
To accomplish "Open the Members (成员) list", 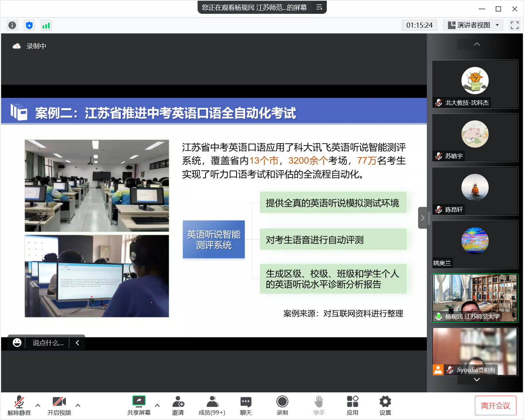I will (212, 405).
